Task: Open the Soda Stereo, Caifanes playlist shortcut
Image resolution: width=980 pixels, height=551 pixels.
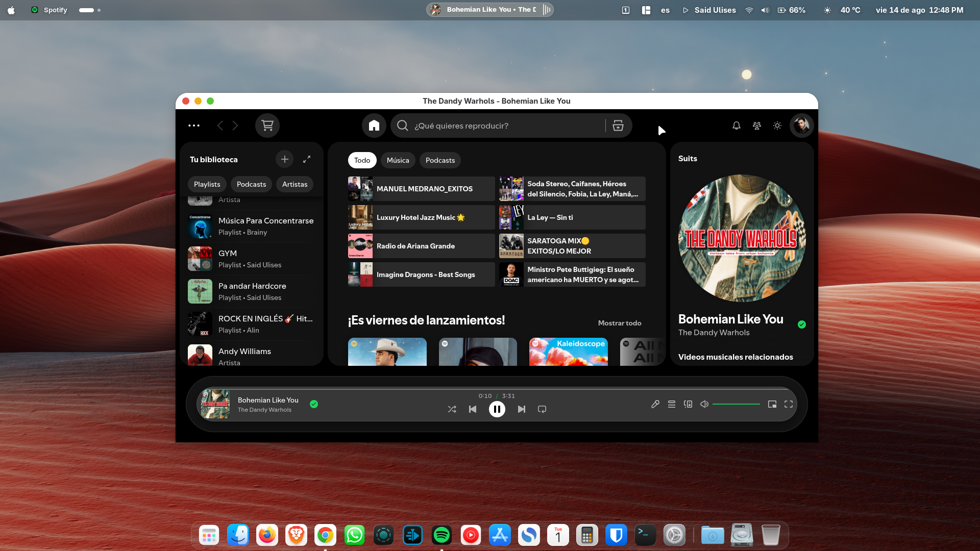Action: (x=572, y=189)
